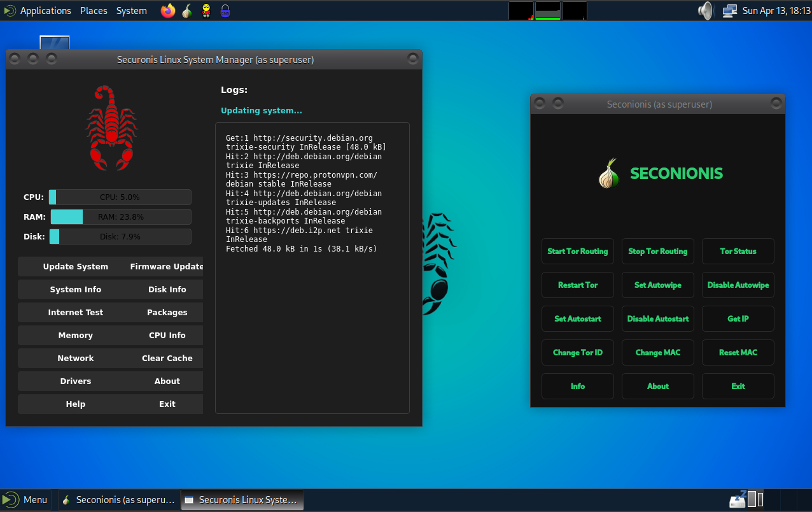Click the Packages button
812x512 pixels.
(x=167, y=313)
